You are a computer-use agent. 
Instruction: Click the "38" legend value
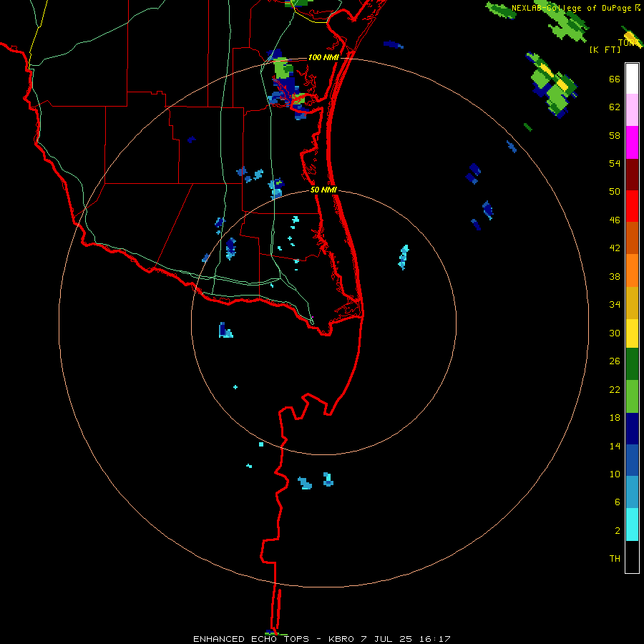tap(615, 277)
